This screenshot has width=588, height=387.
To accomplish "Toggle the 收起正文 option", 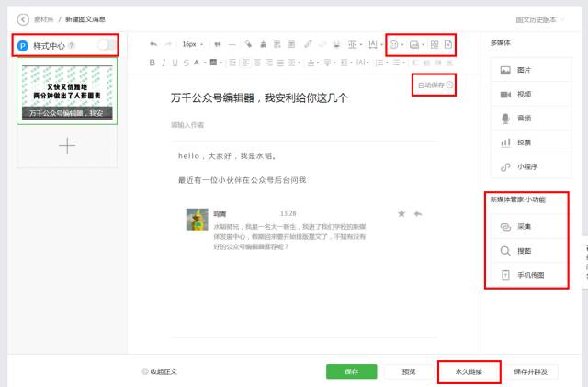I will [x=159, y=371].
